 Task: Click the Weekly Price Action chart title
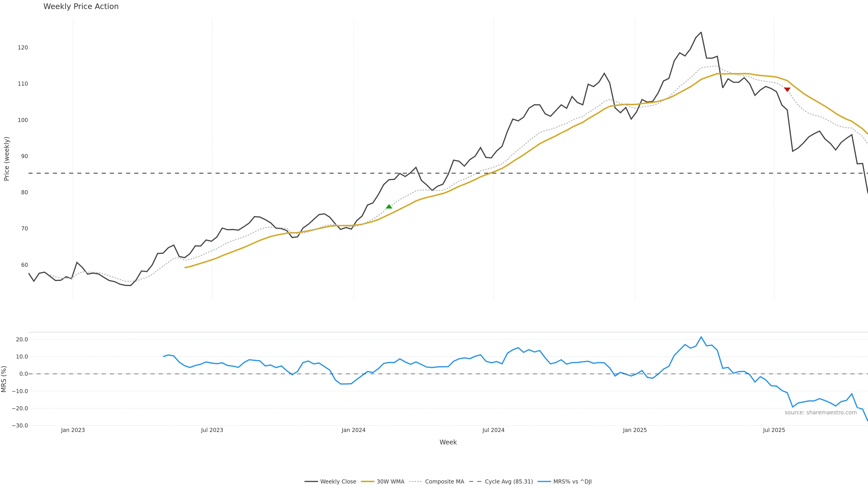click(81, 6)
